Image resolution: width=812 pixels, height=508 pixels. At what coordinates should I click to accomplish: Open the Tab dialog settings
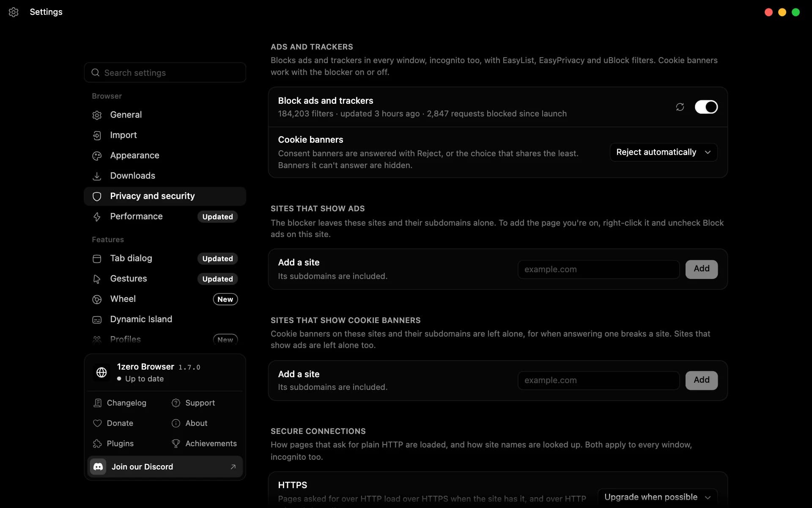point(165,258)
